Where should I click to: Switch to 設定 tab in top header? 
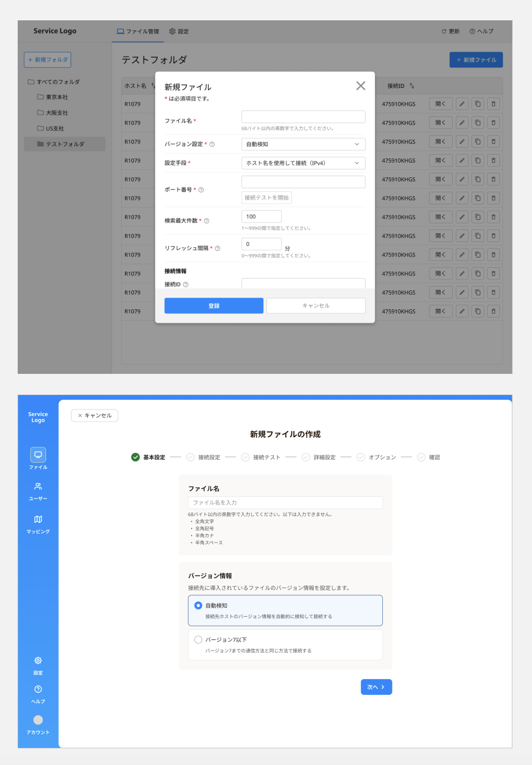coord(179,31)
